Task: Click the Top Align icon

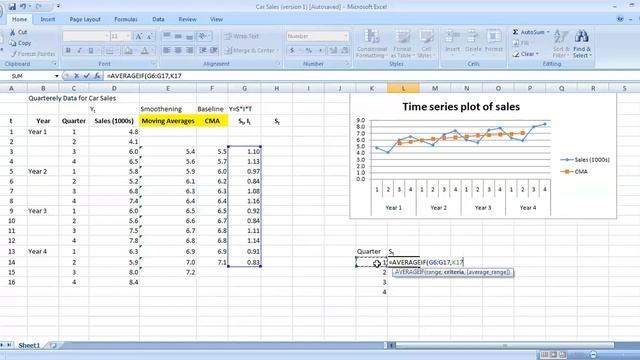Action: pyautogui.click(x=167, y=36)
